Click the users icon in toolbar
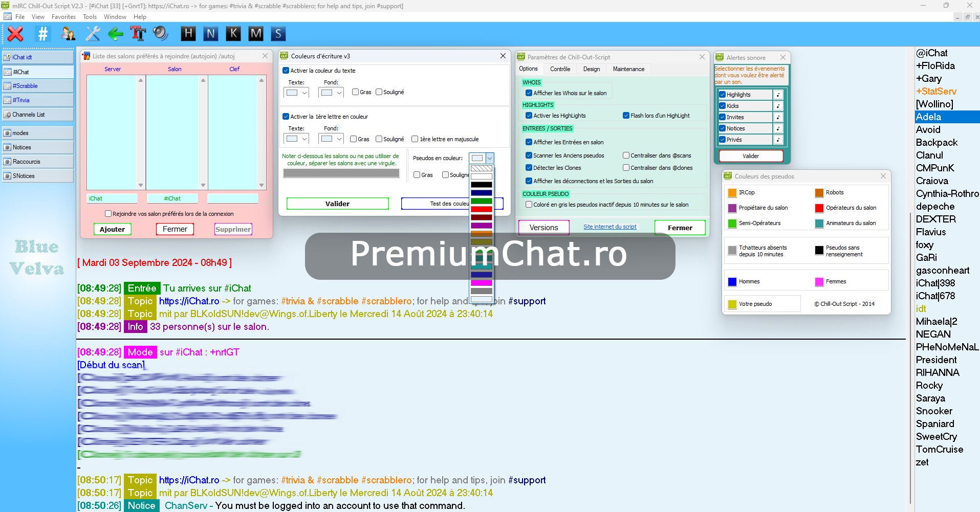980x512 pixels. (68, 34)
